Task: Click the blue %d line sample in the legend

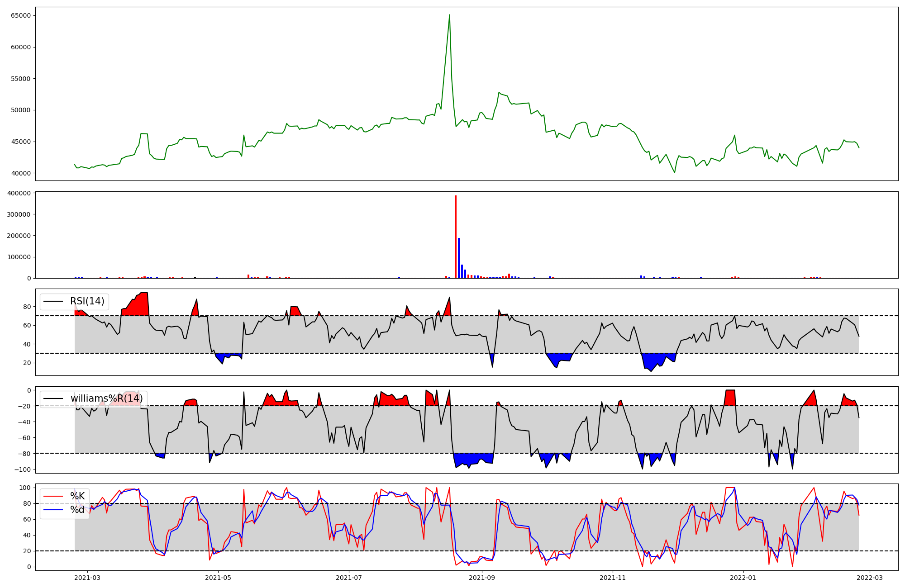Action: tap(53, 510)
